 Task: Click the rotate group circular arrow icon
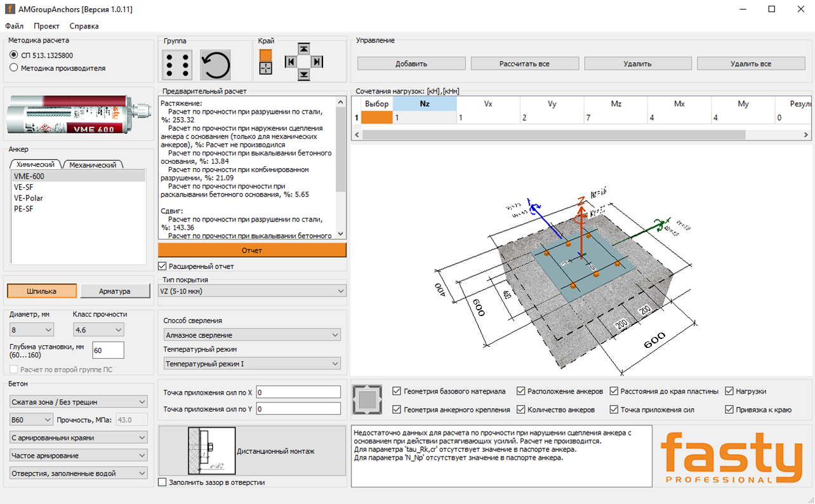[215, 65]
